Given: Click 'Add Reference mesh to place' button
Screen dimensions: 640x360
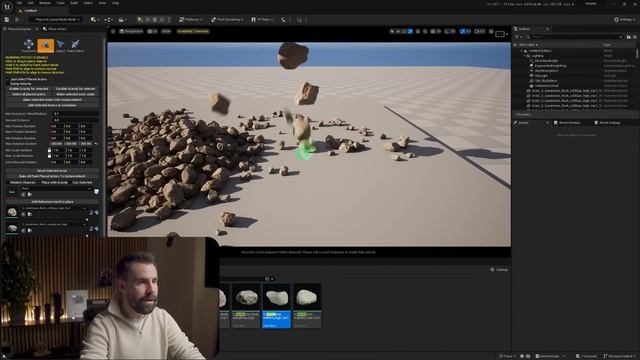Looking at the screenshot, I should 52,202.
